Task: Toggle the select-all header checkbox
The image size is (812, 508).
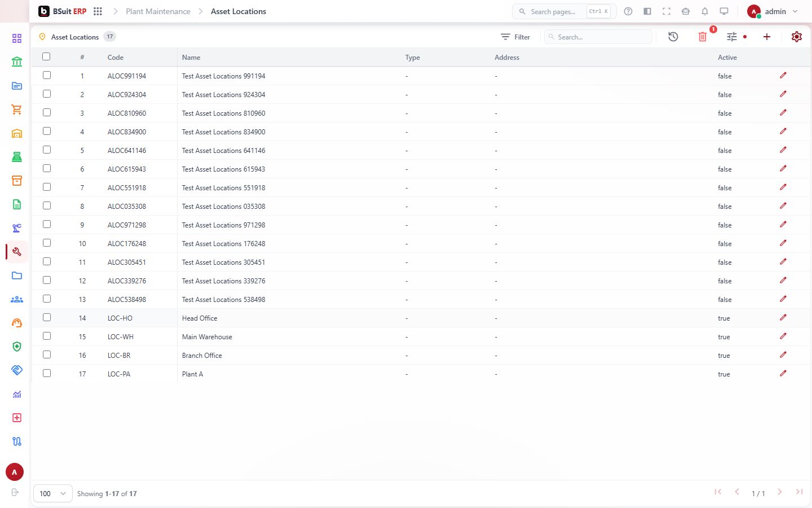Action: [46, 56]
